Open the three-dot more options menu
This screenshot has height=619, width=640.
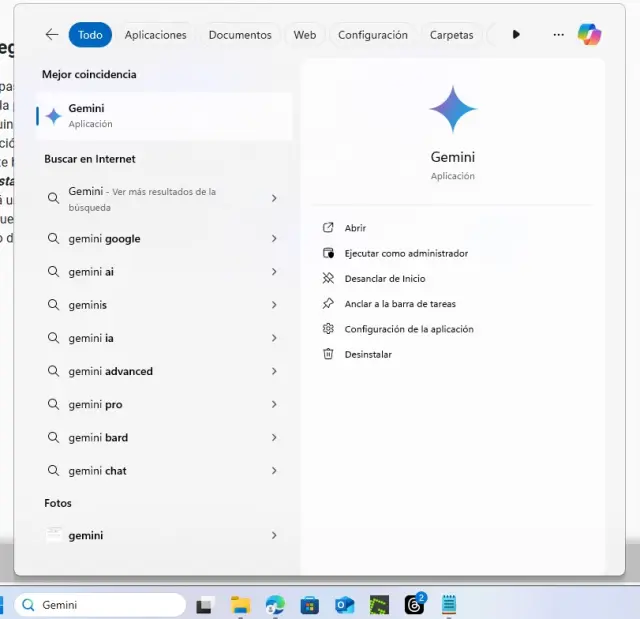click(558, 34)
